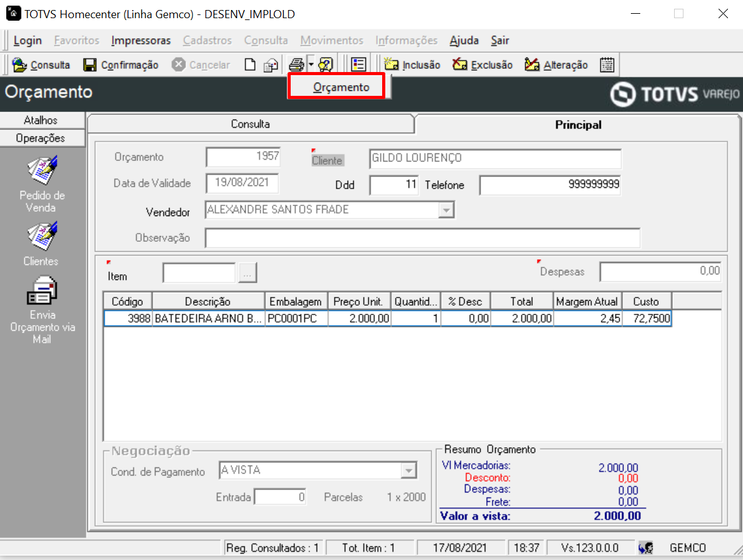
Task: Click the Reg. Consultados status entry
Action: (x=273, y=548)
